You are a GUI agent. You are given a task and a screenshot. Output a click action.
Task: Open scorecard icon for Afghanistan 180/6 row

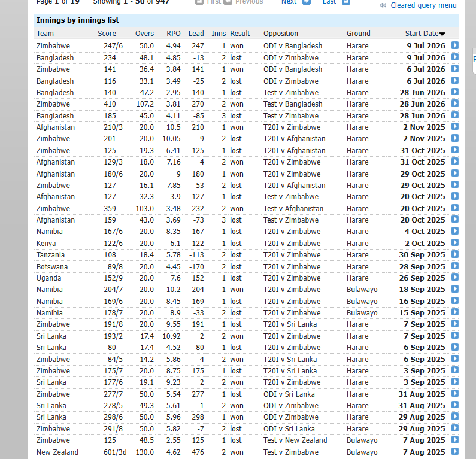tap(455, 173)
